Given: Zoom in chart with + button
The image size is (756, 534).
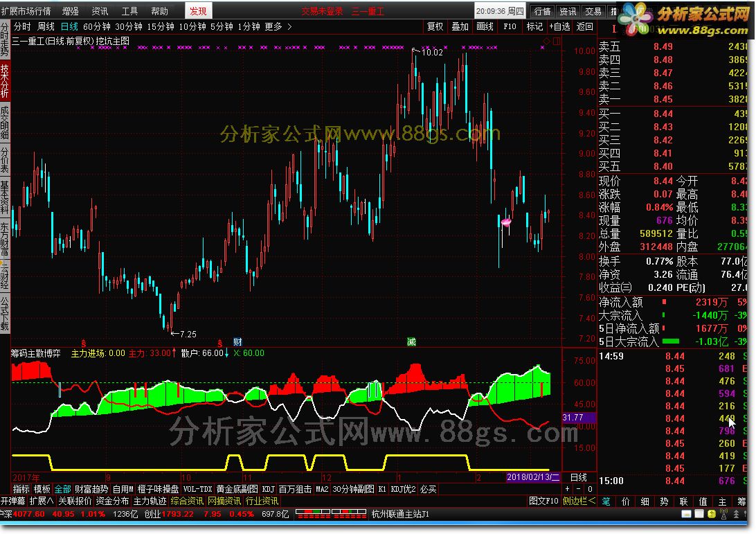Looking at the screenshot, I should 568,489.
